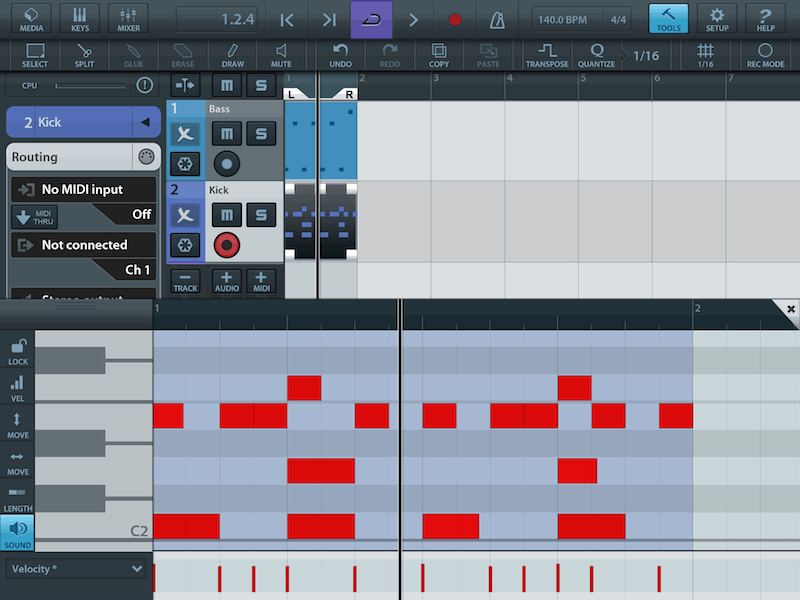
Task: Copy the selected event
Action: pos(439,55)
